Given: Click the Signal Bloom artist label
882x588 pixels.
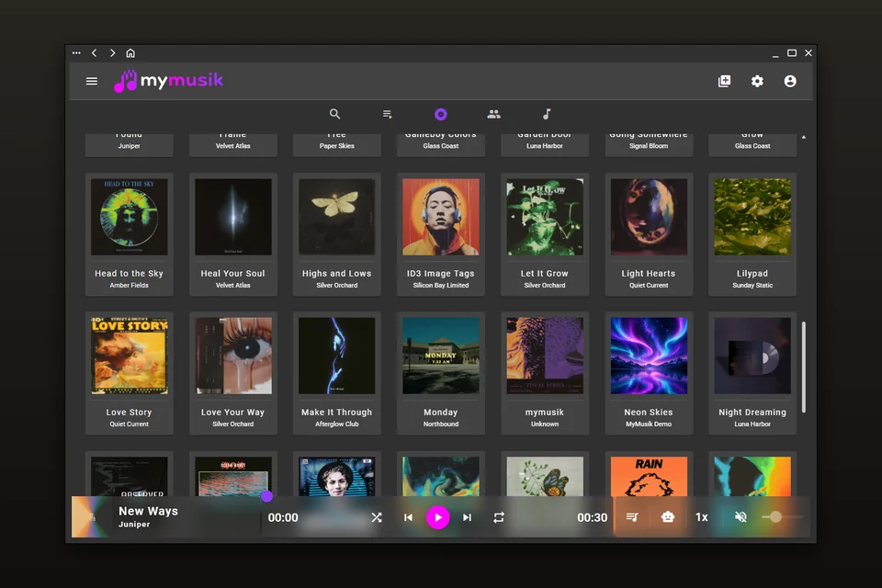Looking at the screenshot, I should pyautogui.click(x=649, y=146).
